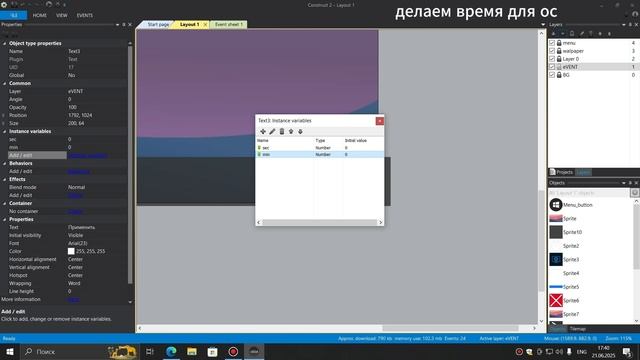Click the delete variable trash icon in dialog
The height and width of the screenshot is (360, 640).
(282, 131)
